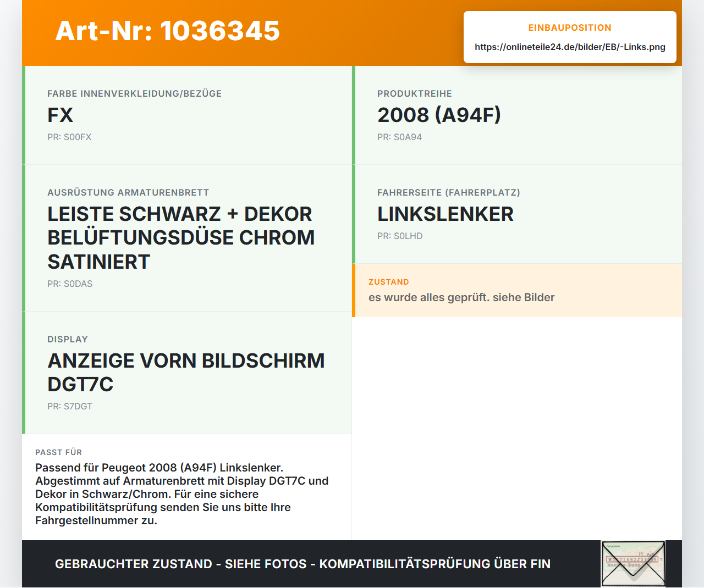Image resolution: width=704 pixels, height=588 pixels.
Task: Click the PRODUKTREIHE label
Action: click(x=415, y=93)
